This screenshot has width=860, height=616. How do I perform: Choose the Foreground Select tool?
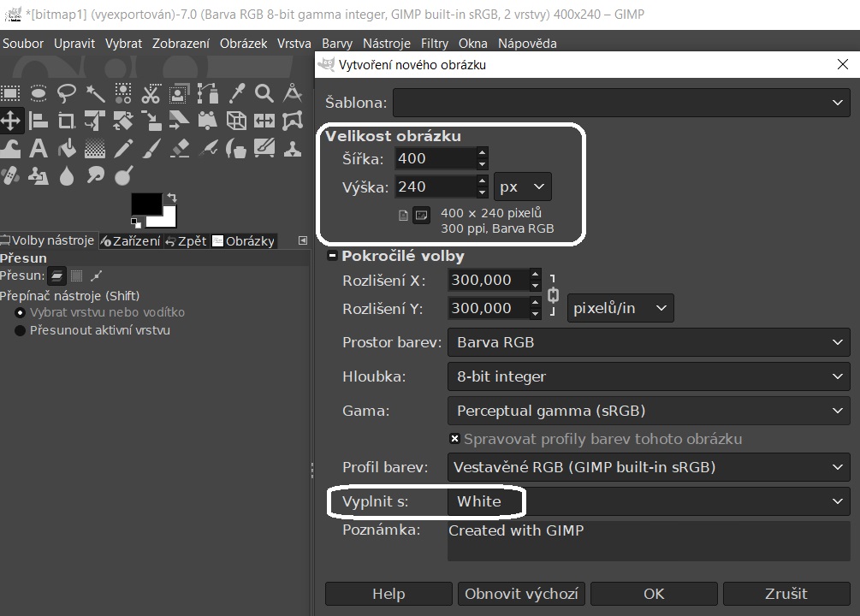tap(179, 94)
